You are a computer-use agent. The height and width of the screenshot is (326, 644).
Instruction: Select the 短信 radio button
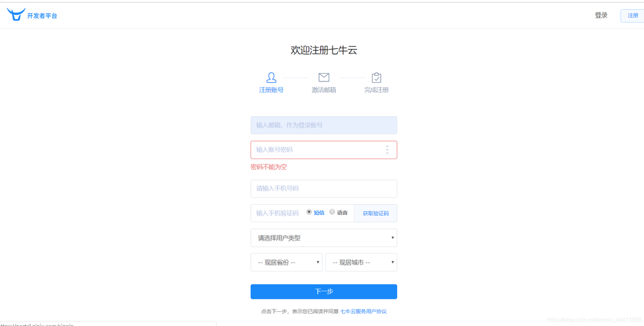(309, 213)
